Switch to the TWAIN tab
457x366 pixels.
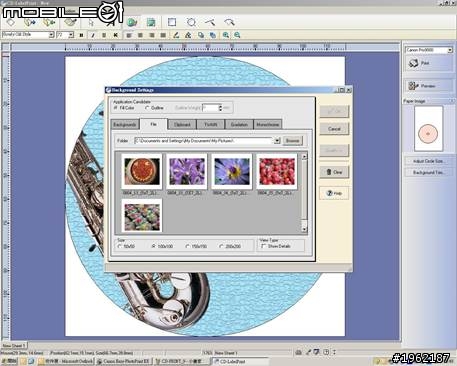click(x=211, y=125)
